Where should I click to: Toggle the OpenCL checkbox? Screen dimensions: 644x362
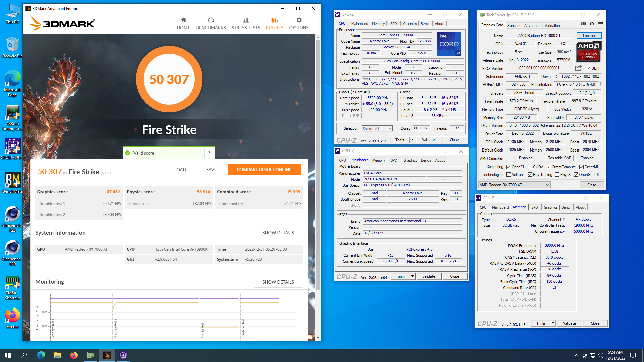click(508, 167)
